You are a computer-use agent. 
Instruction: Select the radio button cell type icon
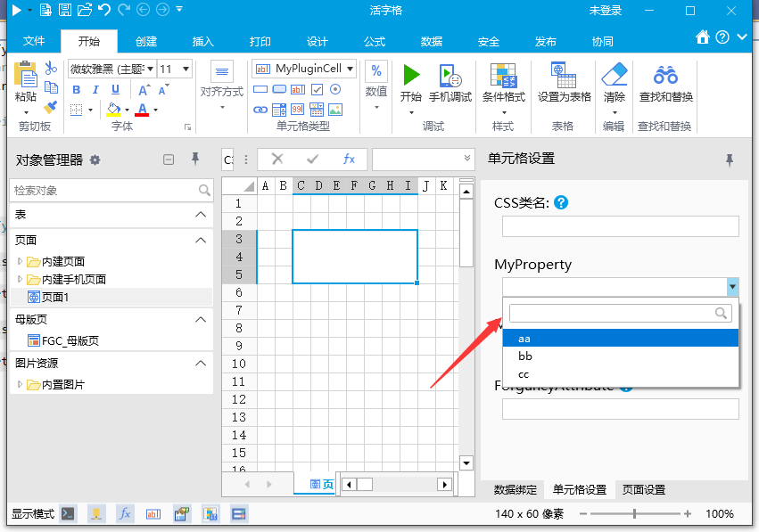point(335,89)
